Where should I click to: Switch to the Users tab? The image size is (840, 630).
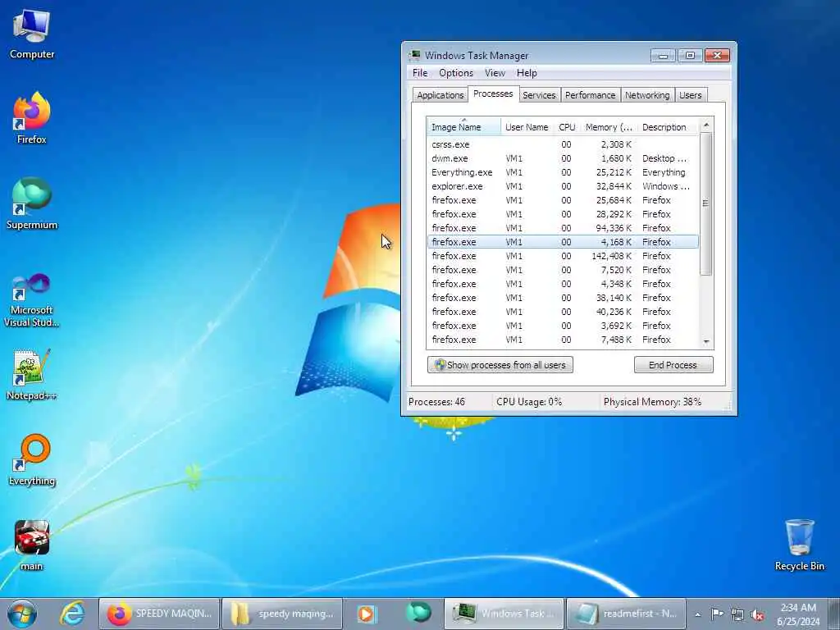tap(690, 95)
